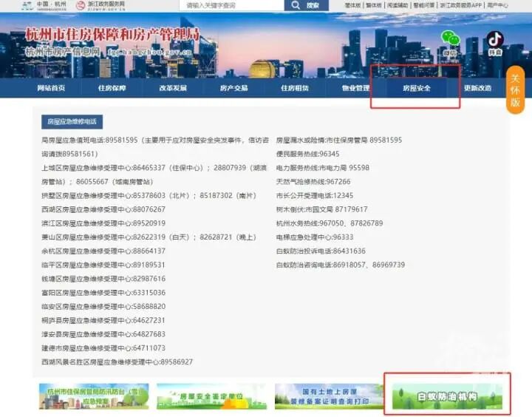The width and height of the screenshot is (532, 417).
Task: Click the line 白蚁防治投诉电话:86431636
Action: pos(321,251)
